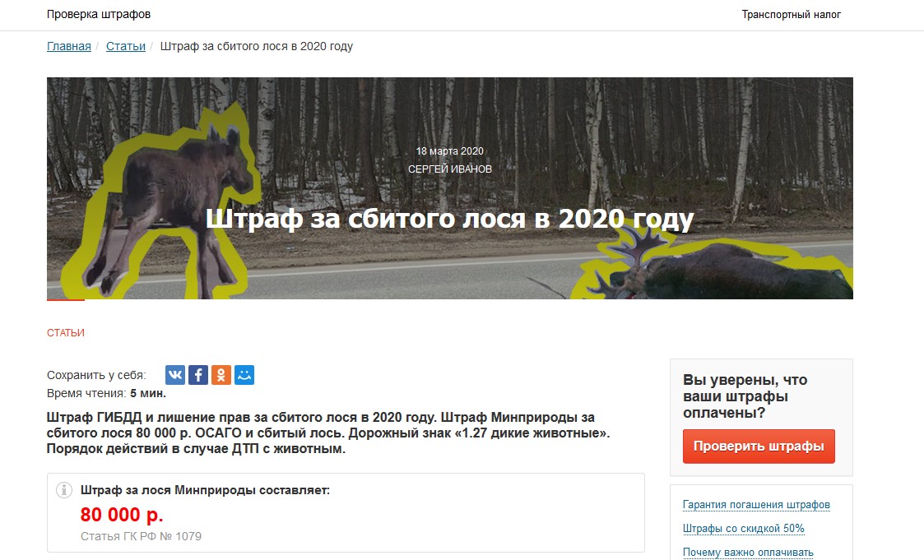Share via the Odnoklassniki icon
Viewport: 924px width, 560px height.
[x=221, y=375]
